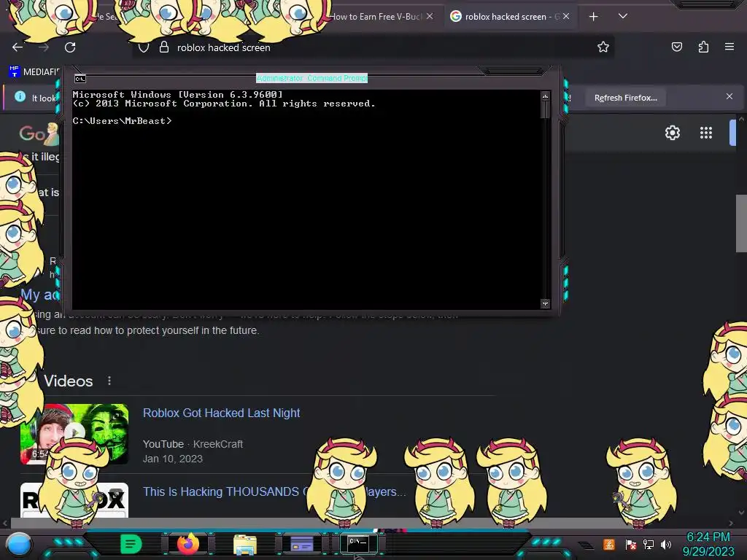Close the 'How to Earn Free V-Buck' tab
This screenshot has width=747, height=560.
pos(430,16)
